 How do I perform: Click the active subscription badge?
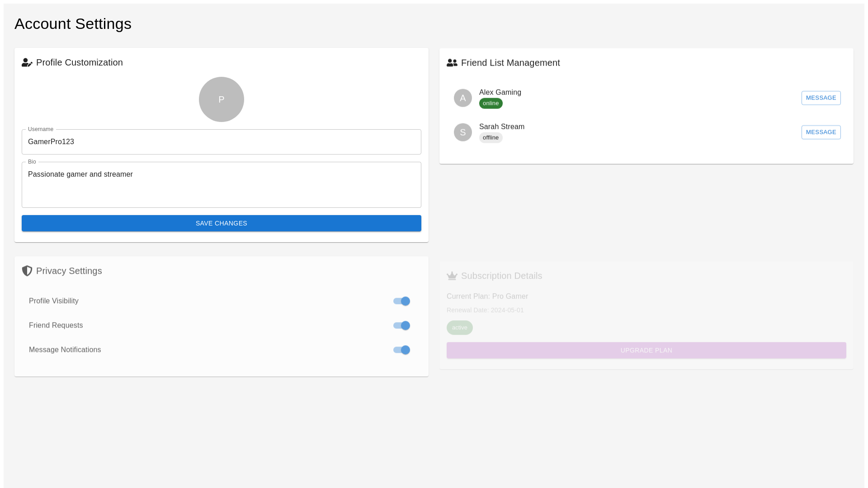(x=459, y=328)
